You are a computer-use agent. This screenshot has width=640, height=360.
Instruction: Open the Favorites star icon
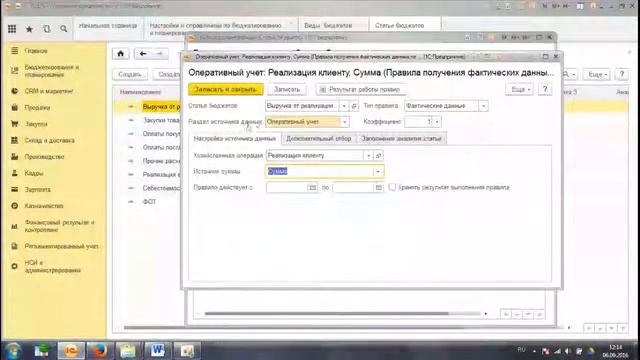point(29,29)
